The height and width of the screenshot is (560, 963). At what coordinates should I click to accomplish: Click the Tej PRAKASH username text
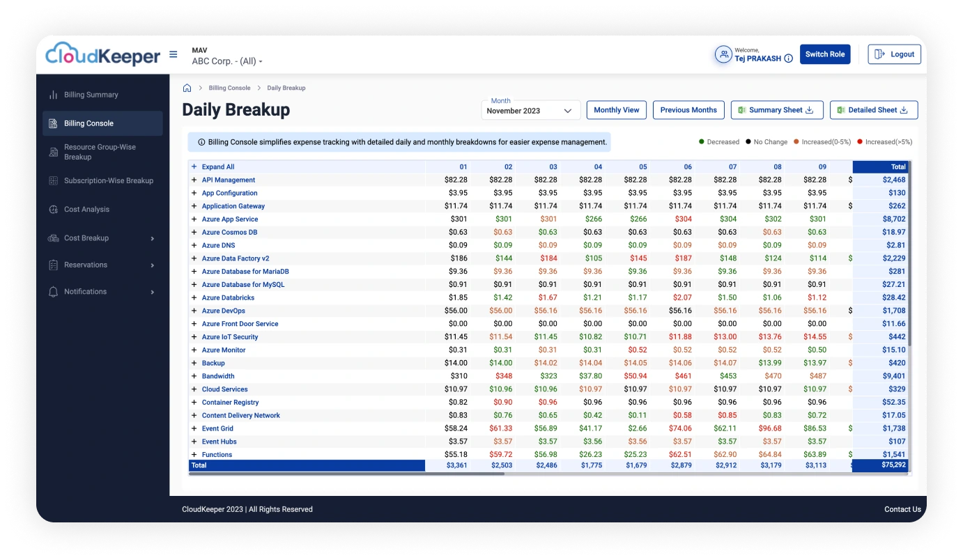point(757,59)
